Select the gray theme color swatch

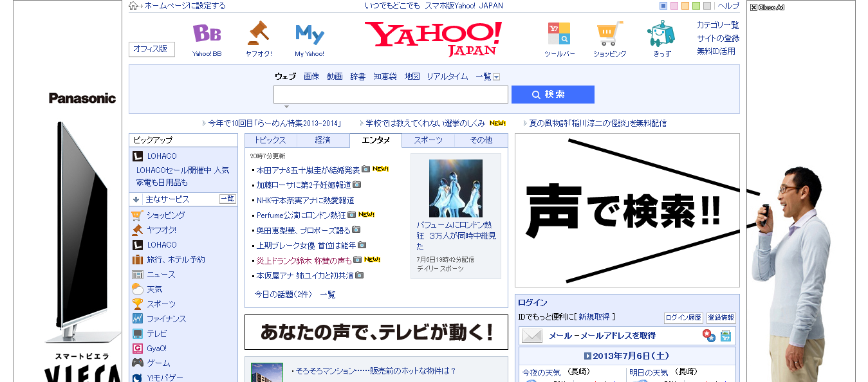(707, 6)
